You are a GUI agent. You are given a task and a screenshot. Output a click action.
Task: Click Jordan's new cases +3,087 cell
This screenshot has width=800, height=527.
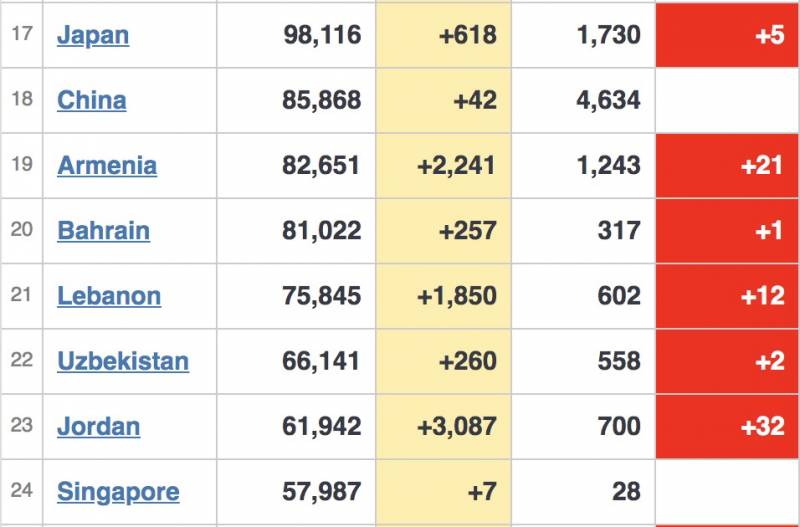[456, 426]
